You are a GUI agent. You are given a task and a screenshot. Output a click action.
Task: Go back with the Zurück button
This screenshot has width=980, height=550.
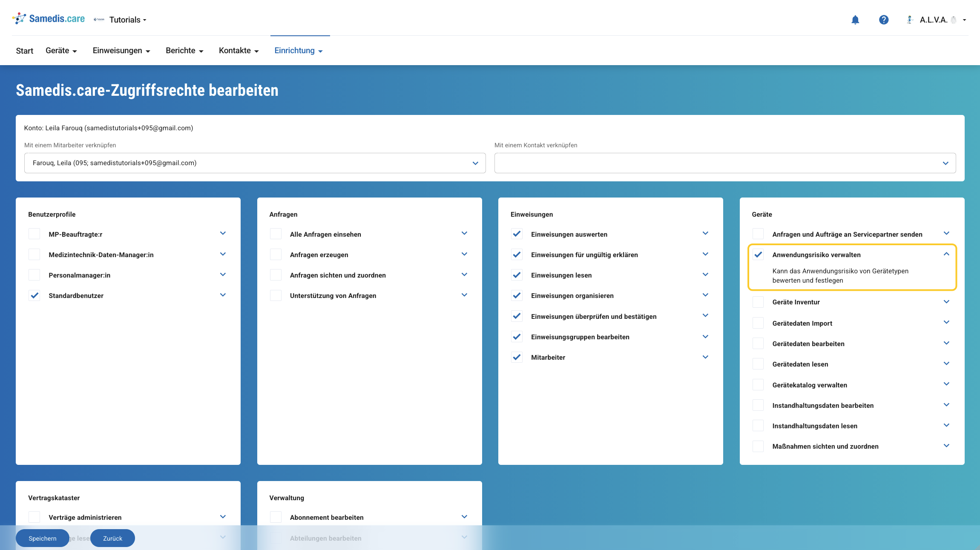point(112,538)
